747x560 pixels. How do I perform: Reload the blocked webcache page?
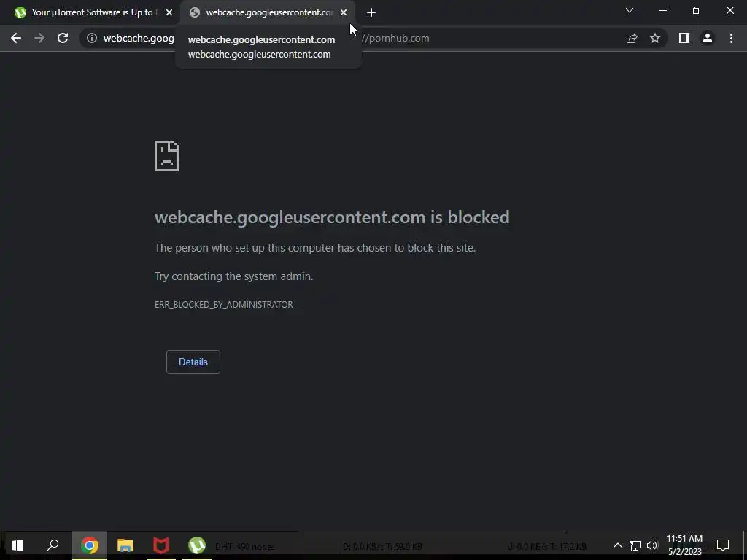63,38
